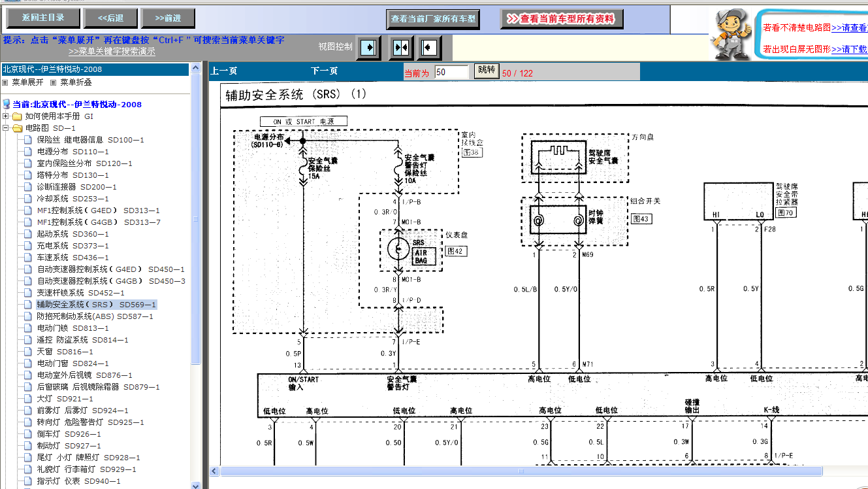Go to next page with 下一页
The width and height of the screenshot is (868, 489).
tap(324, 71)
